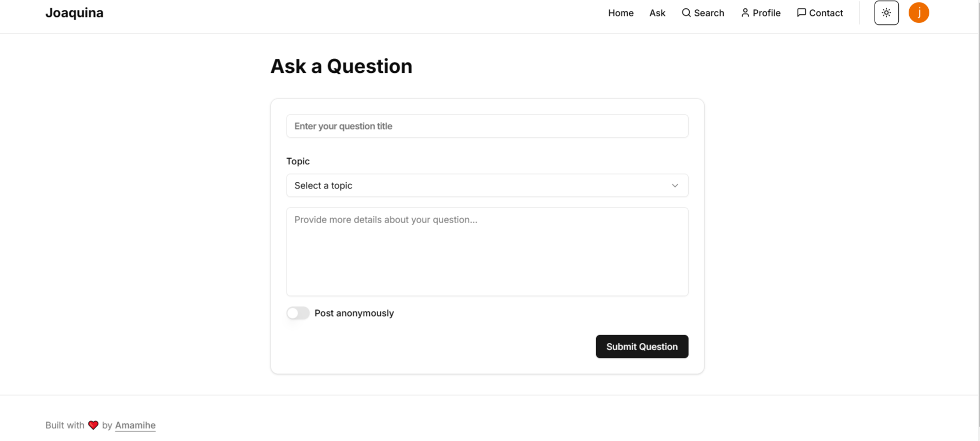Focus the question title input field
This screenshot has height=441, width=980.
(x=487, y=126)
